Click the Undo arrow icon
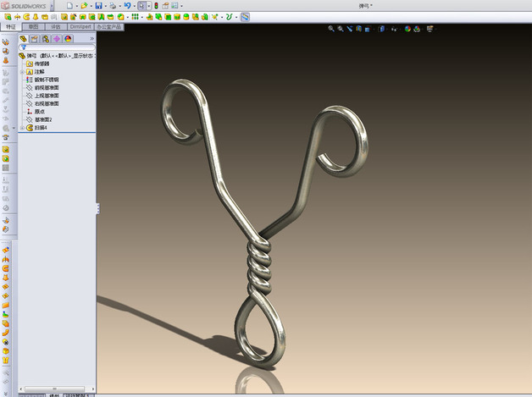This screenshot has width=532, height=397. point(127,5)
